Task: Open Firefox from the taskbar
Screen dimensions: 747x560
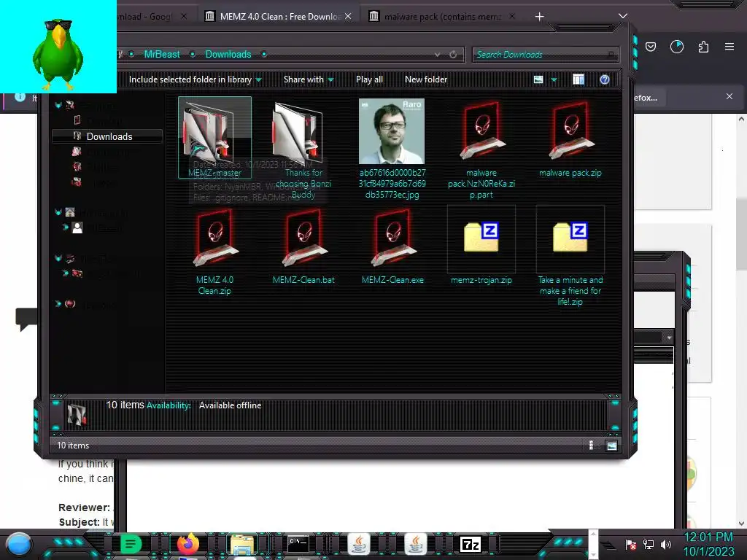Action: [188, 544]
